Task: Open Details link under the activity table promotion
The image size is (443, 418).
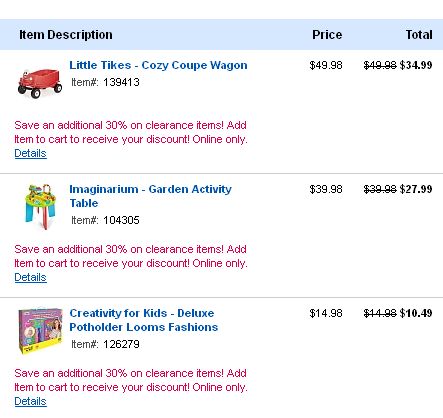Action: point(30,277)
